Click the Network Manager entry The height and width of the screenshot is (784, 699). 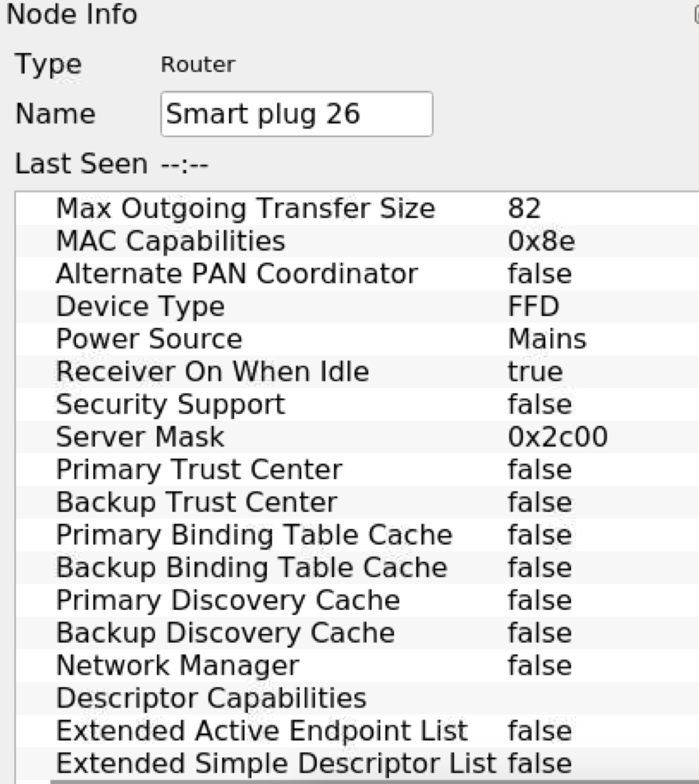tap(247, 665)
